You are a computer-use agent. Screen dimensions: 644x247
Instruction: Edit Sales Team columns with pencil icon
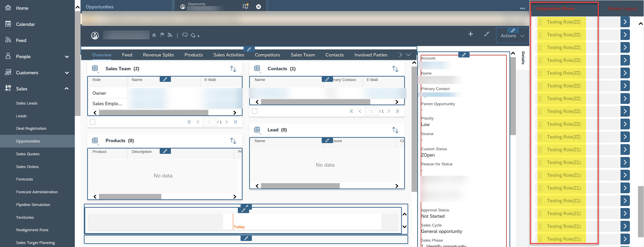click(x=165, y=79)
